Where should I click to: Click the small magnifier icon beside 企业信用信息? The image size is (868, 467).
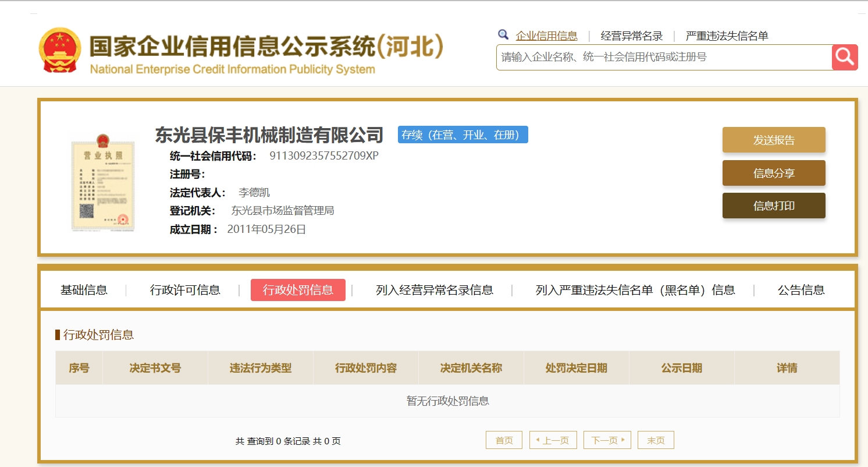coord(503,35)
